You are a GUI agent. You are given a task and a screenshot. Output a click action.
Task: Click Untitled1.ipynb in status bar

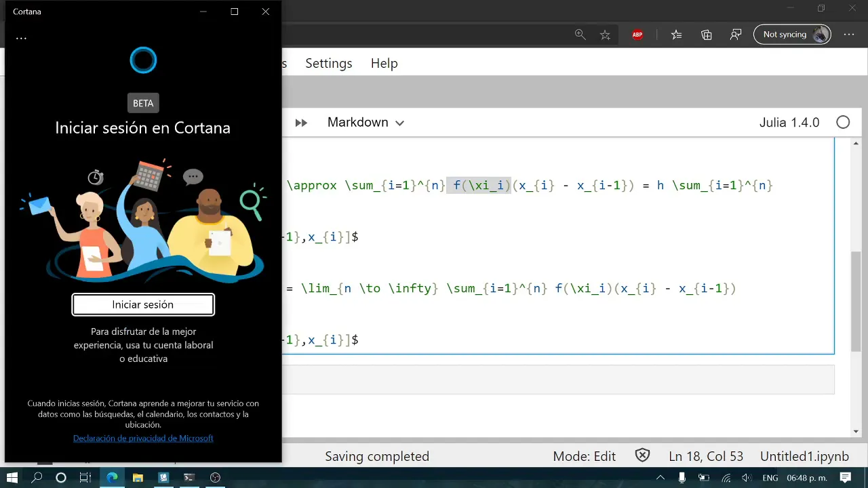[804, 457]
